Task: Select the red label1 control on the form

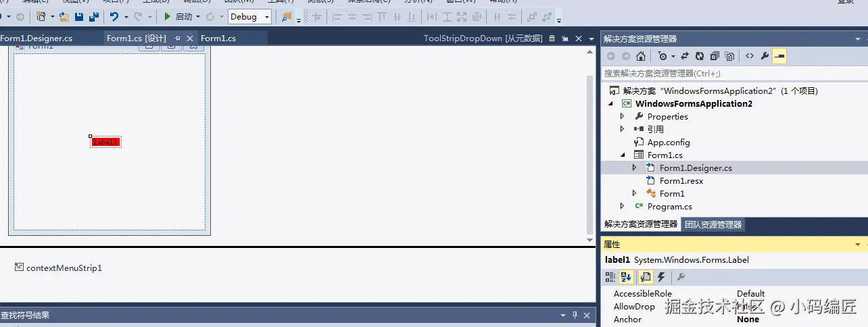Action: 106,142
